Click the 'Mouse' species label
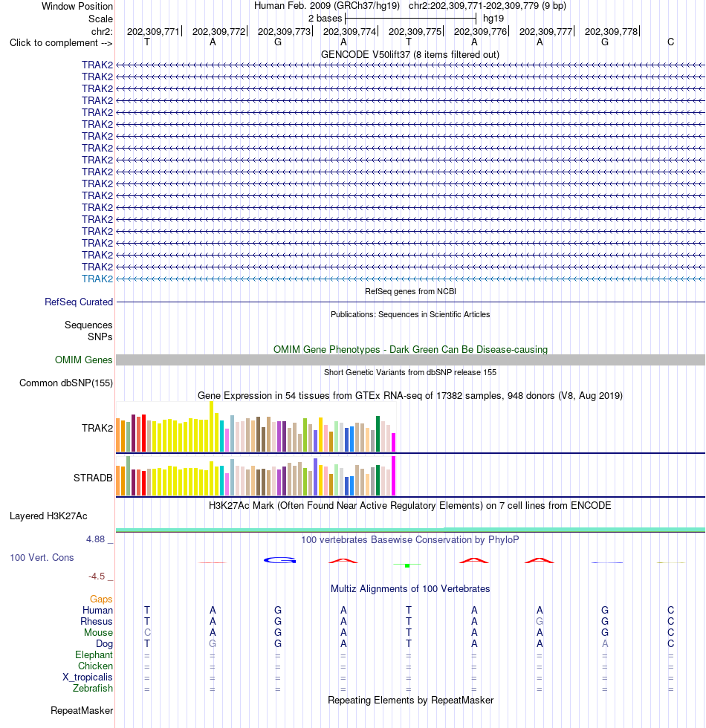The height and width of the screenshot is (728, 706). pyautogui.click(x=98, y=633)
